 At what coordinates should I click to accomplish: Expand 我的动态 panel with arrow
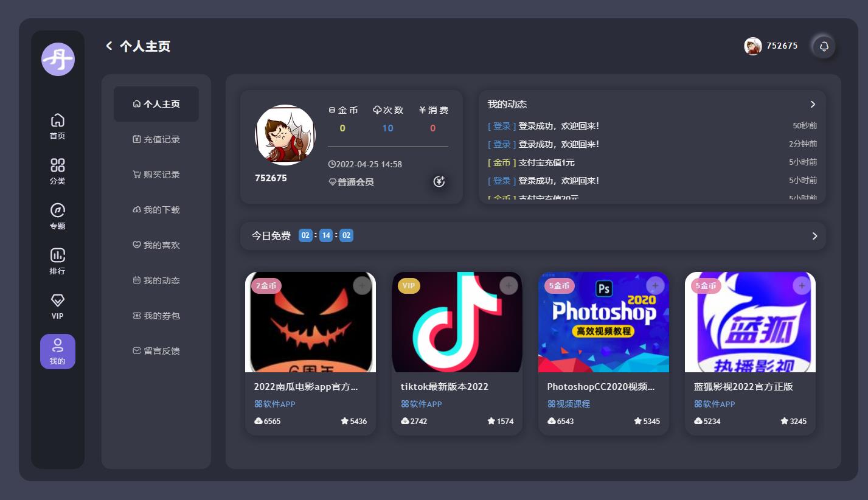click(x=813, y=105)
